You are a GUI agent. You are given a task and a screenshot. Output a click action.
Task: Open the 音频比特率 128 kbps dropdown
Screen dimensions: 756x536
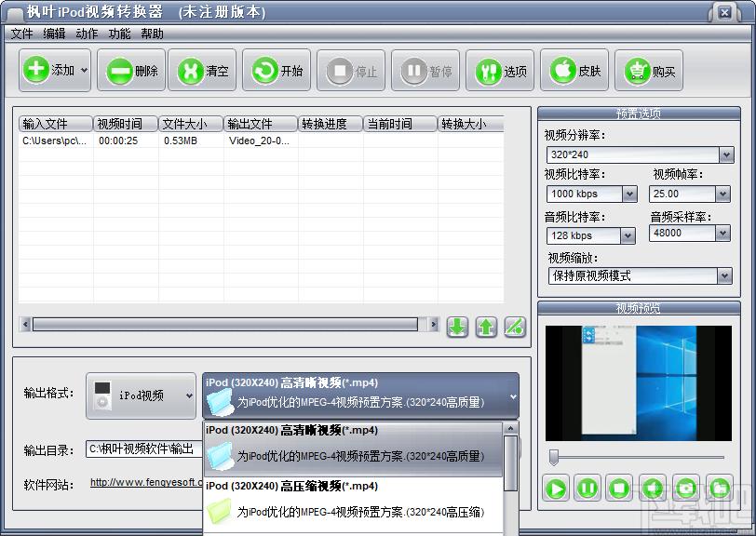[x=628, y=235]
